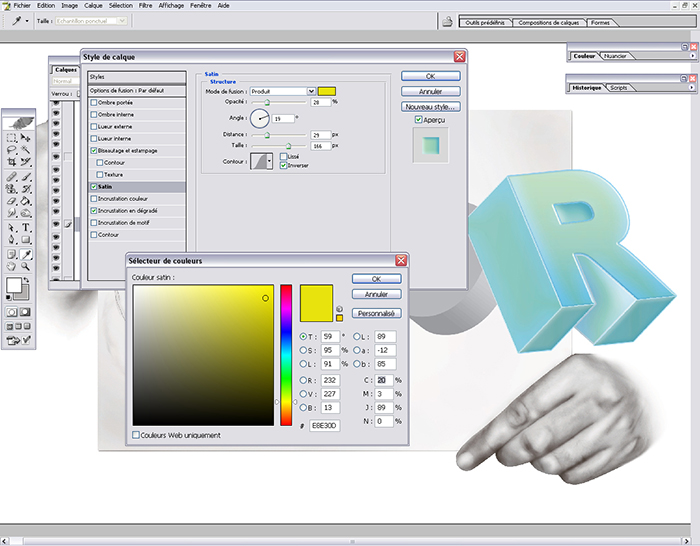
Task: Enable the Ombre portée checkbox
Action: click(94, 102)
